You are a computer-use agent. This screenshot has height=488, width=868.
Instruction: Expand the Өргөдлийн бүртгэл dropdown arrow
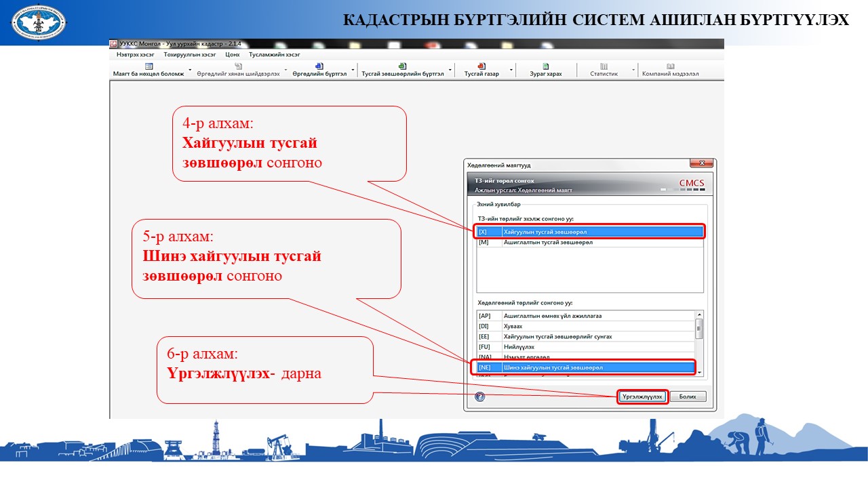click(354, 70)
